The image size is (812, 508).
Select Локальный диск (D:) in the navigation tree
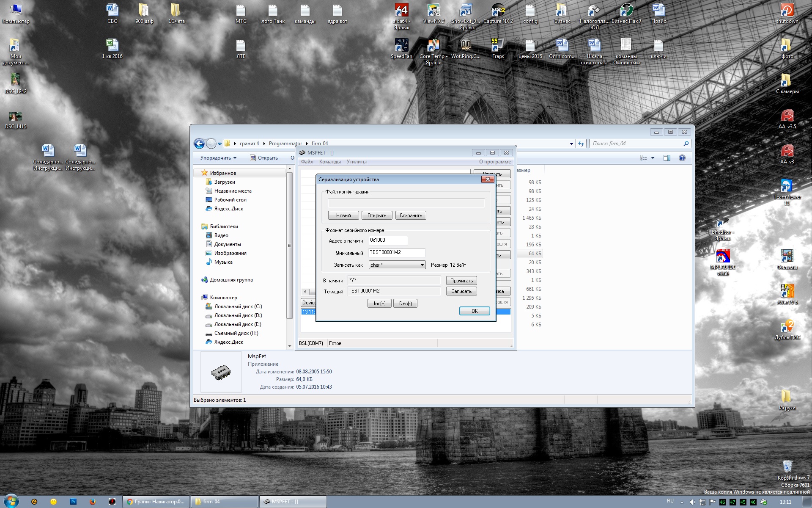(238, 315)
